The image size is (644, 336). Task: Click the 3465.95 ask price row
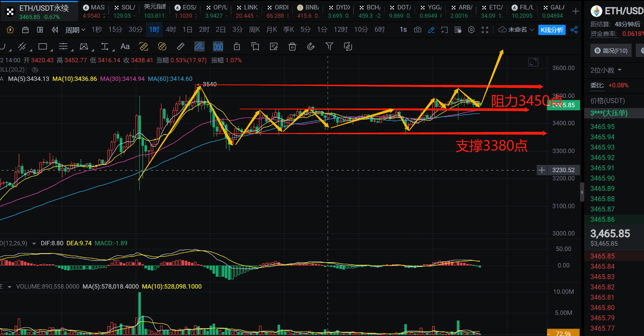(602, 127)
